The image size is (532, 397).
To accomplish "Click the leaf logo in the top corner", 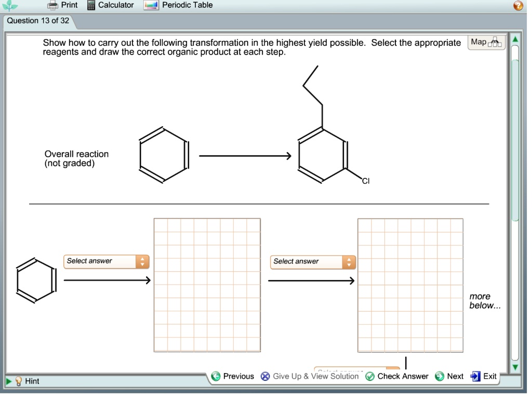I will click(10, 5).
